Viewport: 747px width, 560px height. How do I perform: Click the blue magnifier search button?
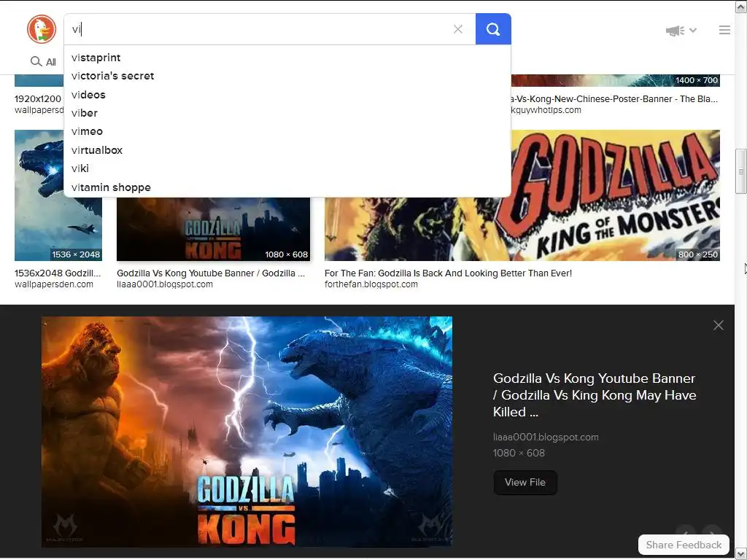493,29
